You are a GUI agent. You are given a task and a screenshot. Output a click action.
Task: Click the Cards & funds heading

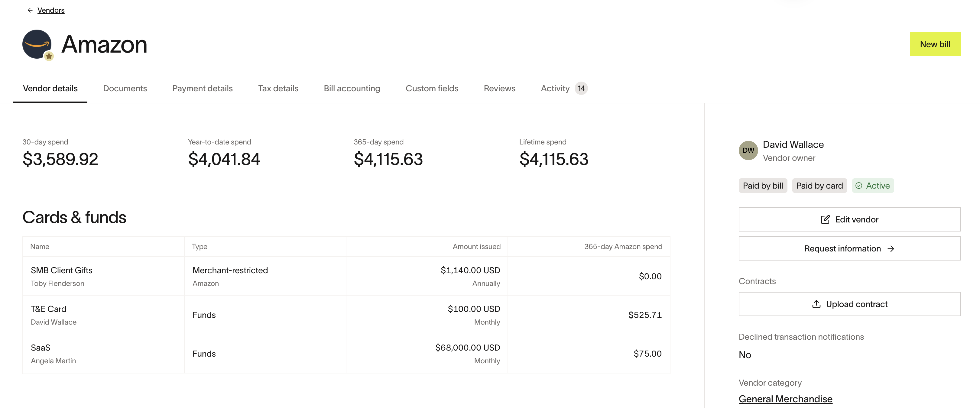point(74,217)
